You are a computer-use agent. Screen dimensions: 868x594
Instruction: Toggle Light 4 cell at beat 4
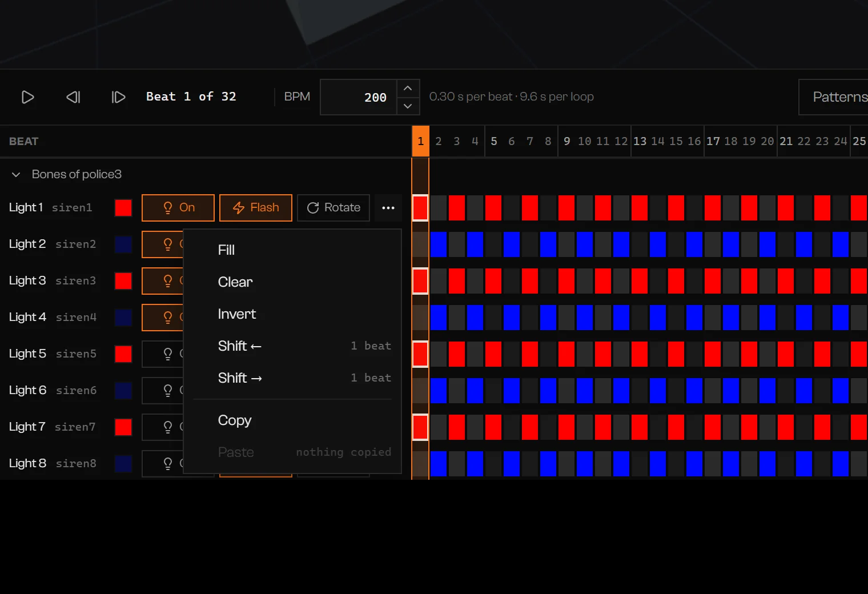pyautogui.click(x=475, y=318)
